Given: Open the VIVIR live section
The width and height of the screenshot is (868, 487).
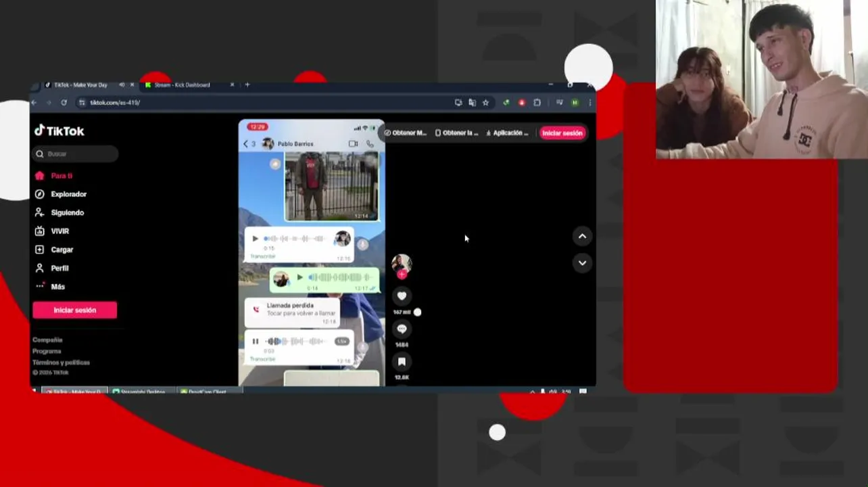Looking at the screenshot, I should (x=52, y=231).
